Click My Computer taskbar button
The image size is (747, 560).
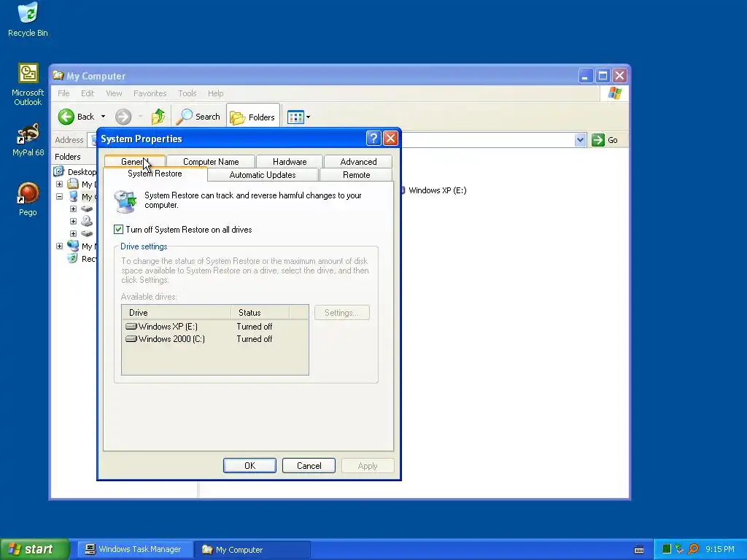(252, 550)
